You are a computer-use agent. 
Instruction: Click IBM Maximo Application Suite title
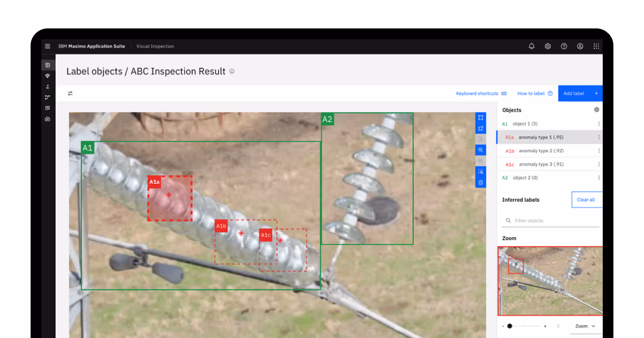click(91, 46)
